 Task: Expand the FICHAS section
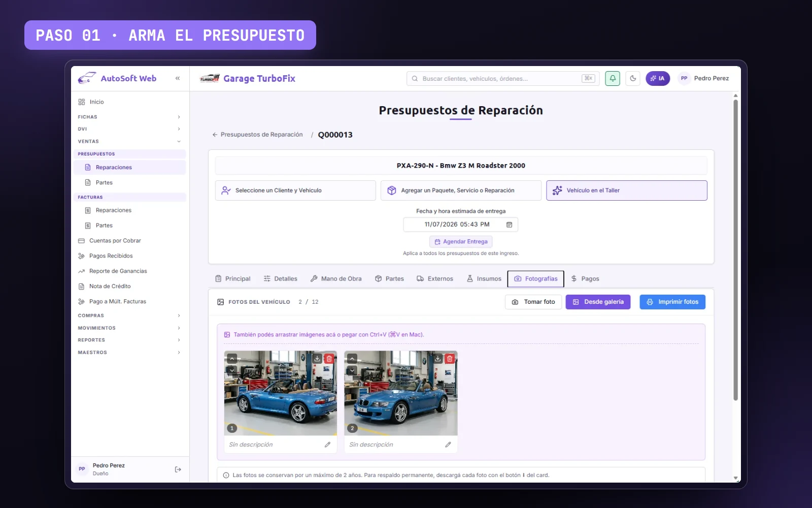pos(129,117)
